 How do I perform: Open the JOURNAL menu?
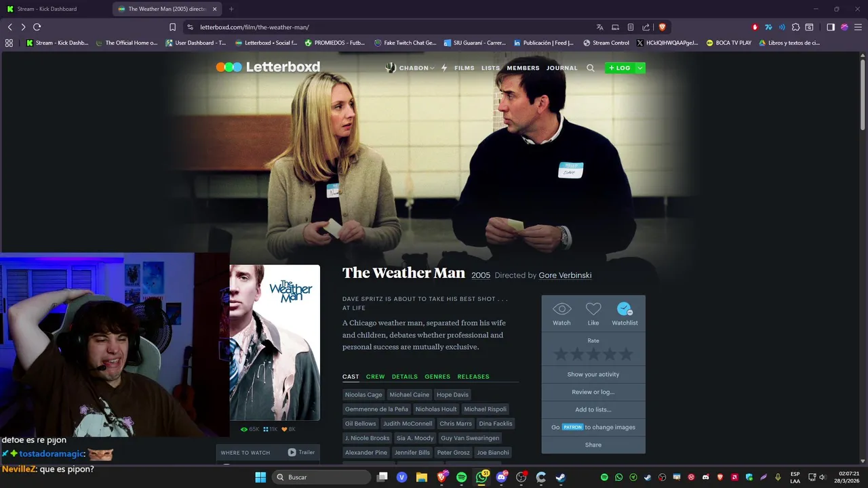(562, 68)
